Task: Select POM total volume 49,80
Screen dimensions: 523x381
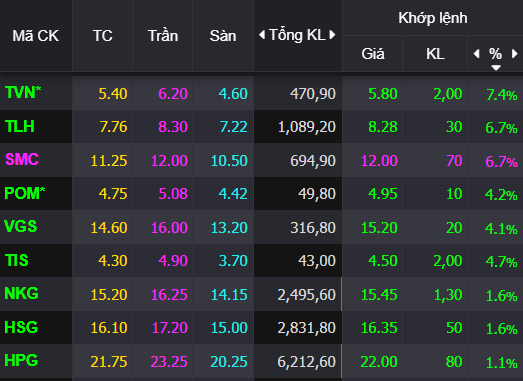Action: coord(317,194)
